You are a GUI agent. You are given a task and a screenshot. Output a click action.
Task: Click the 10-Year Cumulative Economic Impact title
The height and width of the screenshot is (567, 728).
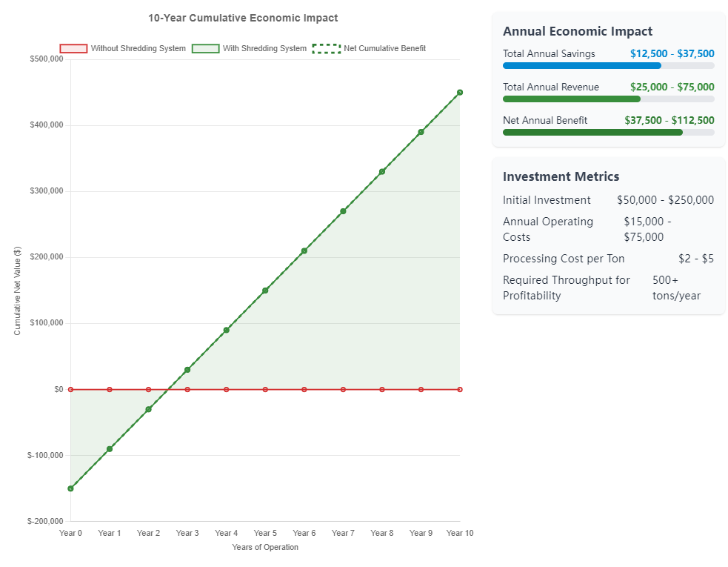click(x=243, y=18)
